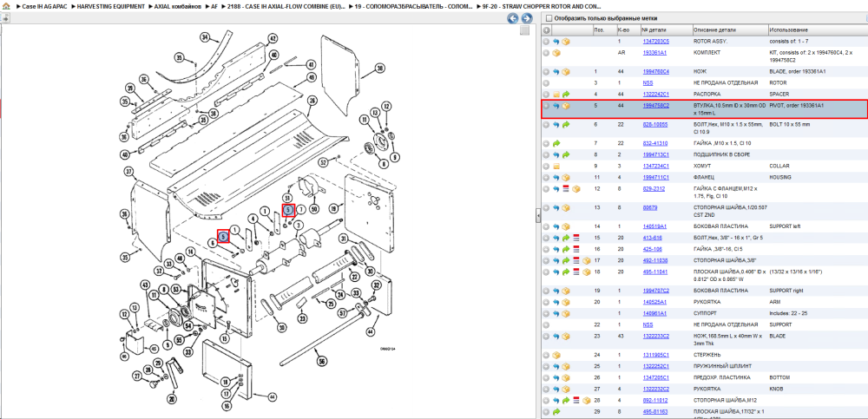Toggle the select circle for ROTOR ASSY. row
Image resolution: width=868 pixels, height=419 pixels.
pos(546,42)
